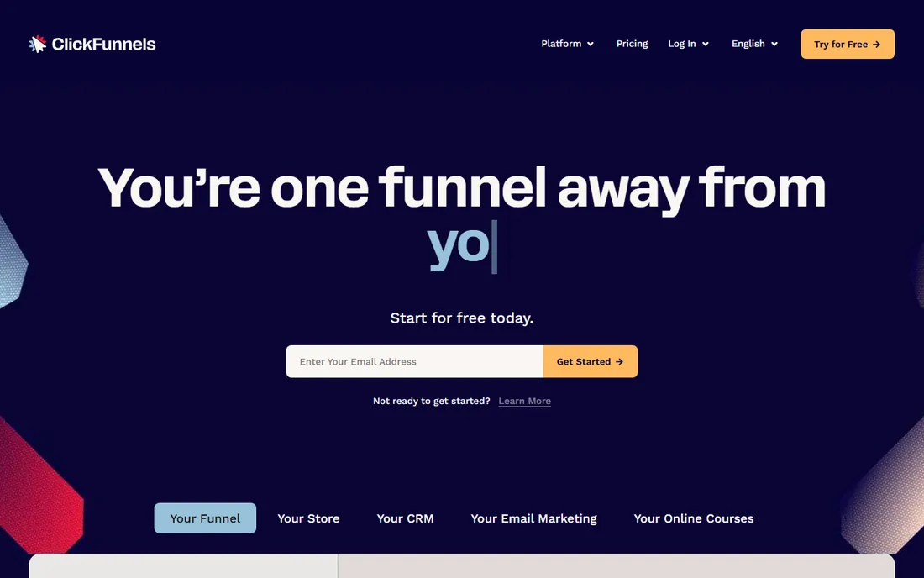The width and height of the screenshot is (924, 578).
Task: Follow the Learn More link
Action: 524,402
